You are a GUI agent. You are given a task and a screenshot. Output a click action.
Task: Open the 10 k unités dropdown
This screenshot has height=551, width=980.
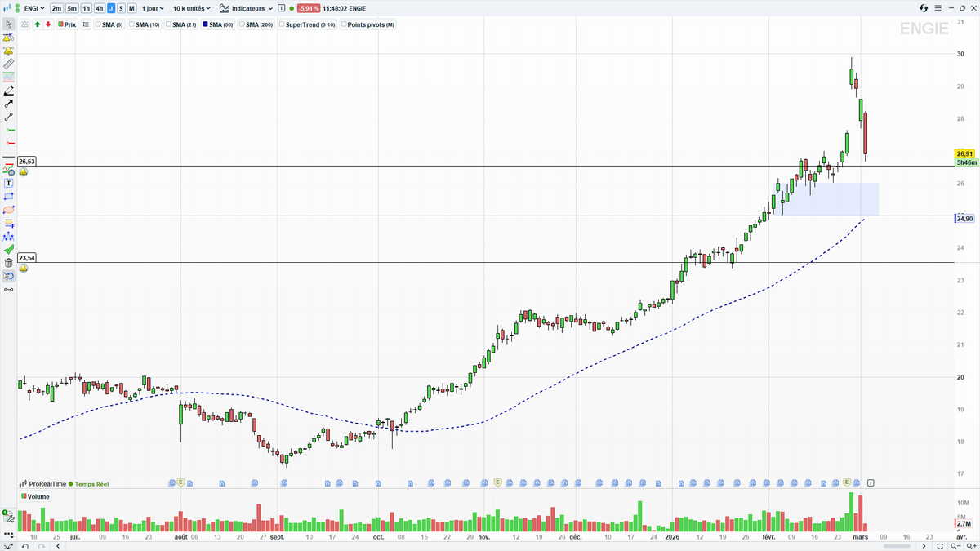[191, 8]
